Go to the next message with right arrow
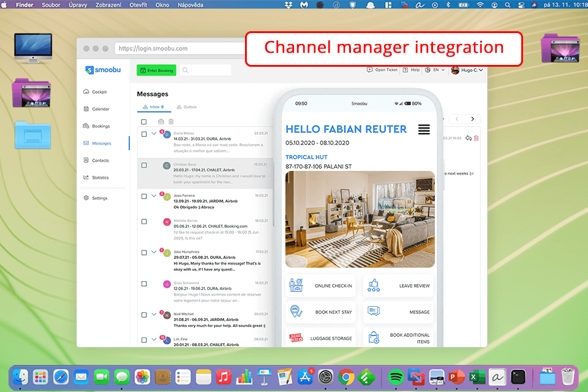588x392 pixels. pos(472,119)
